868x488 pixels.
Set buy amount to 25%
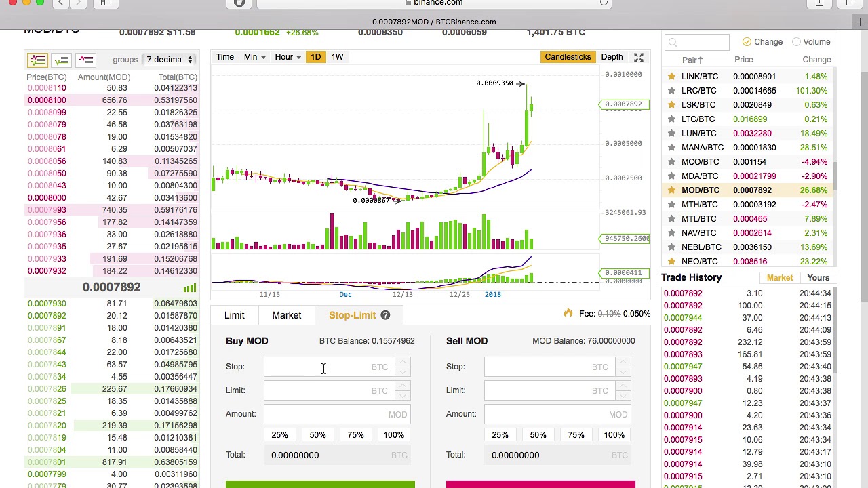click(x=279, y=435)
